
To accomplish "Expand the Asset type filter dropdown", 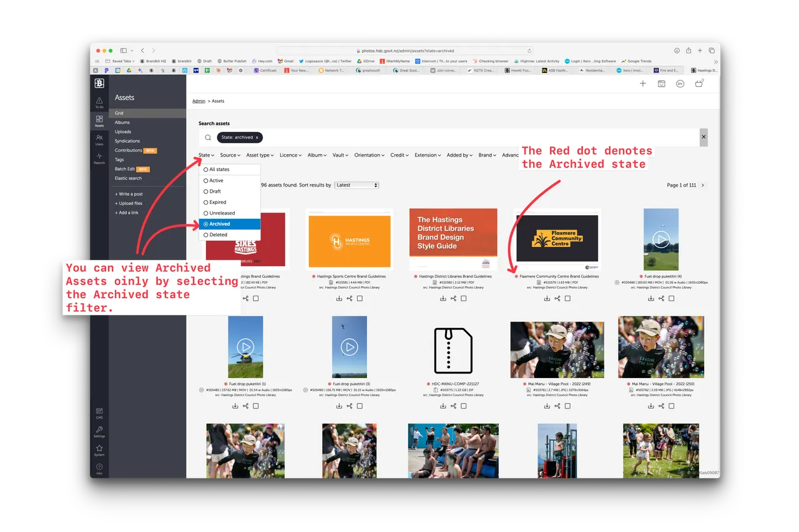I will click(260, 155).
